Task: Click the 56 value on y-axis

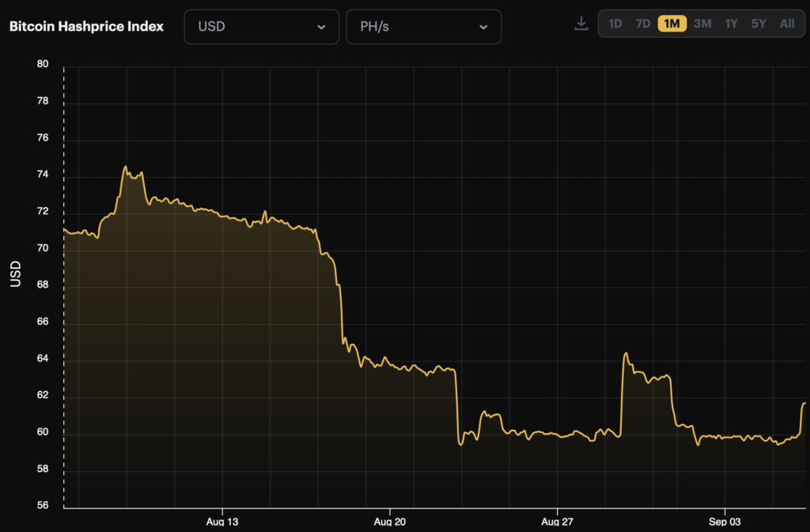Action: click(43, 506)
